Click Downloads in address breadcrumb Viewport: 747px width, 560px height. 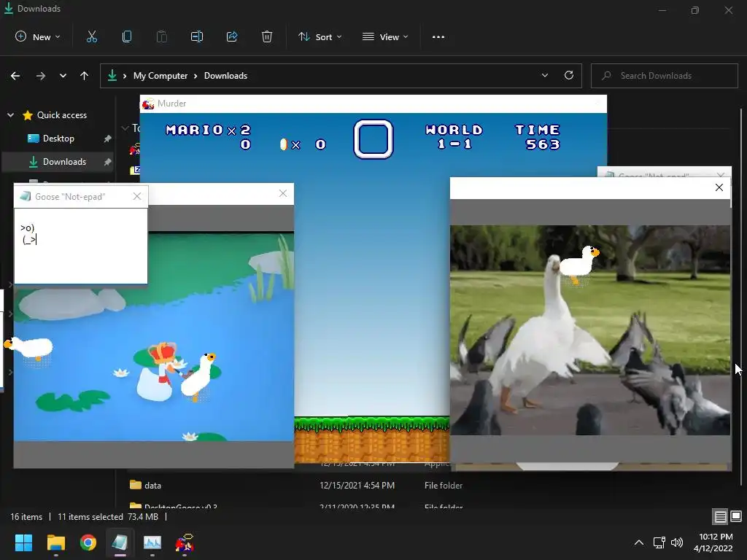coord(226,76)
